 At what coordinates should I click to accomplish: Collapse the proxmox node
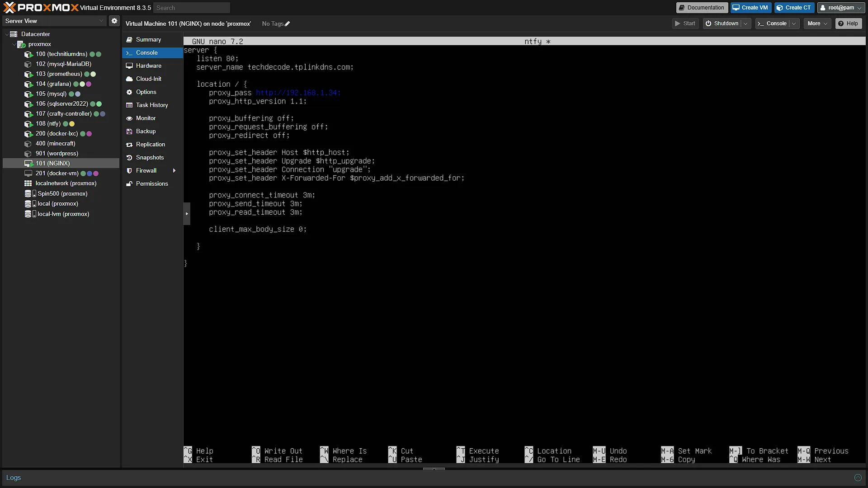(x=14, y=44)
